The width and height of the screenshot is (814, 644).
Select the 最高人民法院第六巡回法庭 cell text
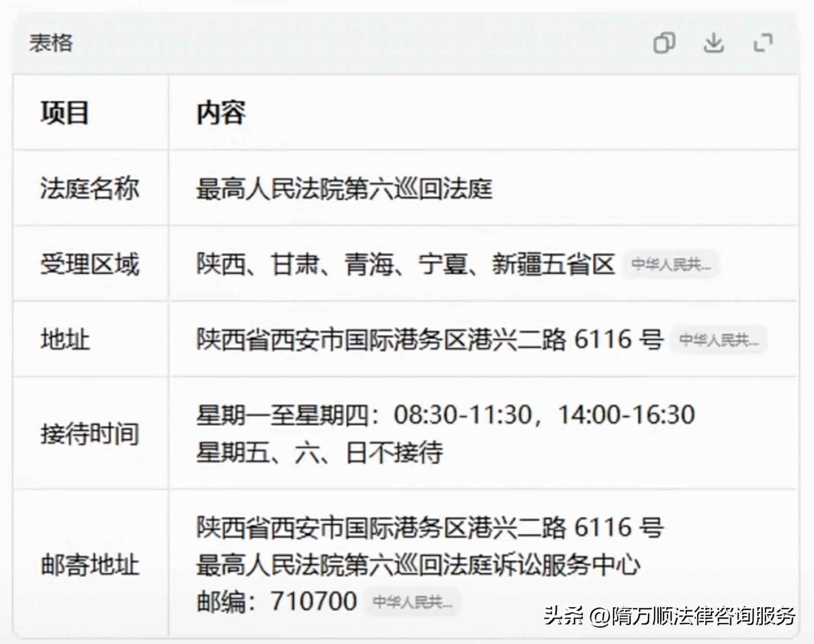click(345, 189)
